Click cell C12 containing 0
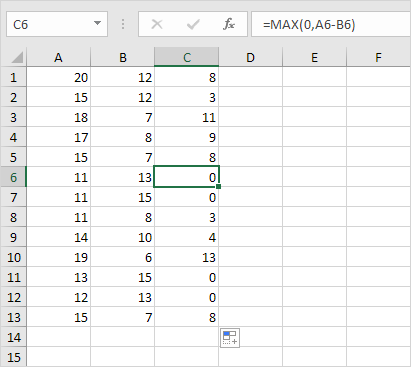411x367 pixels. point(186,297)
